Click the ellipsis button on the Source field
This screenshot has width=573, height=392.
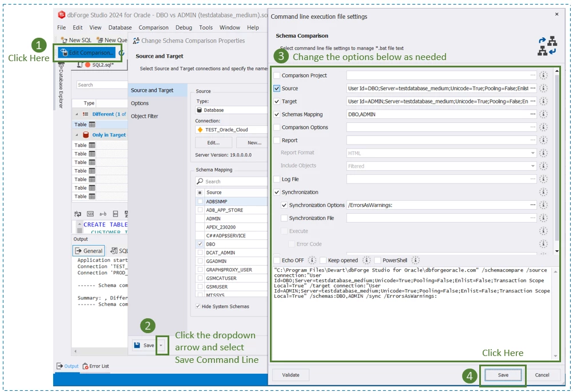click(533, 89)
